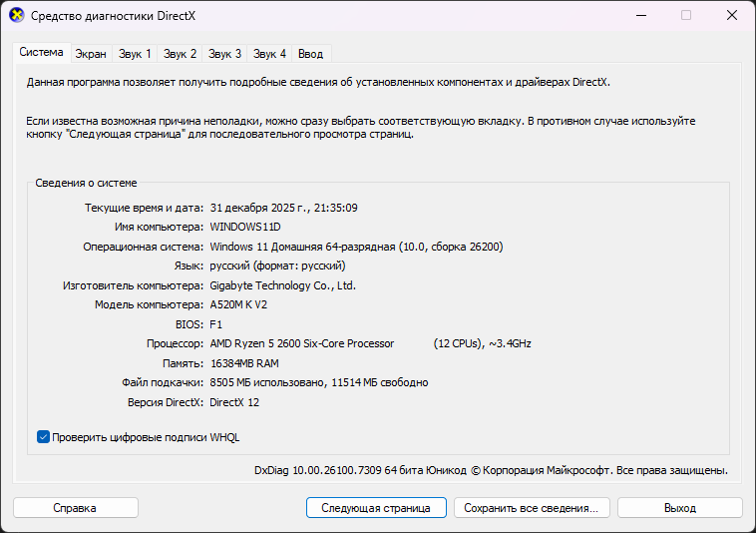Click the BIOS value F1
The image size is (756, 533).
[x=216, y=324]
